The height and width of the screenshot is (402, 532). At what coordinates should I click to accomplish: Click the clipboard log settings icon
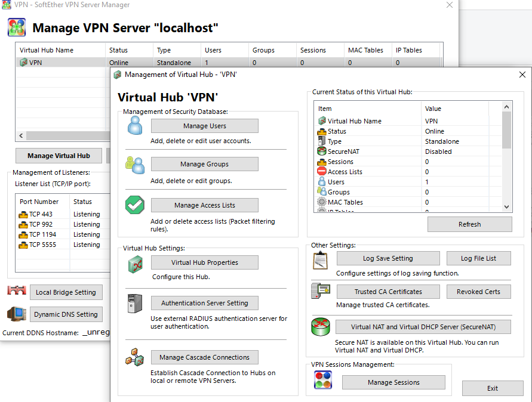320,260
